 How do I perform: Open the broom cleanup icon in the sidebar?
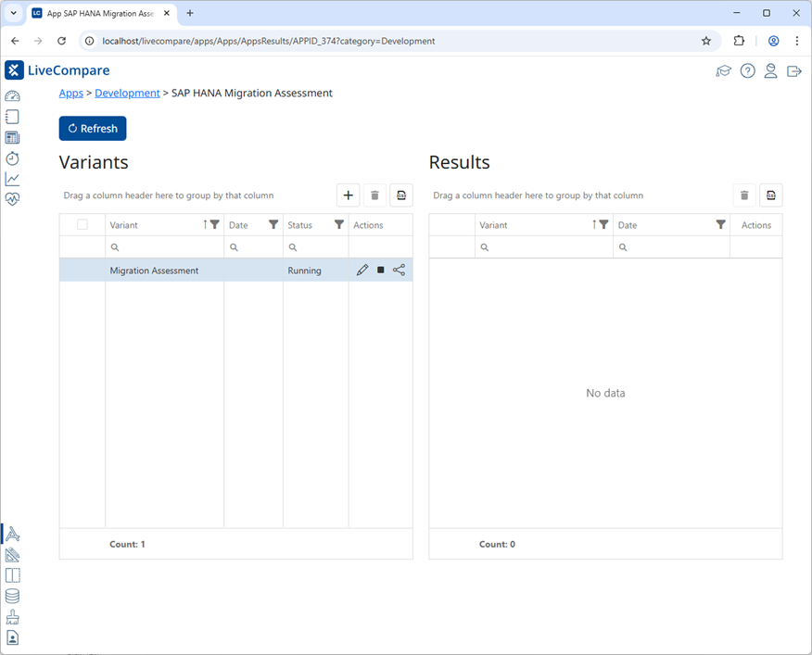coord(12,617)
